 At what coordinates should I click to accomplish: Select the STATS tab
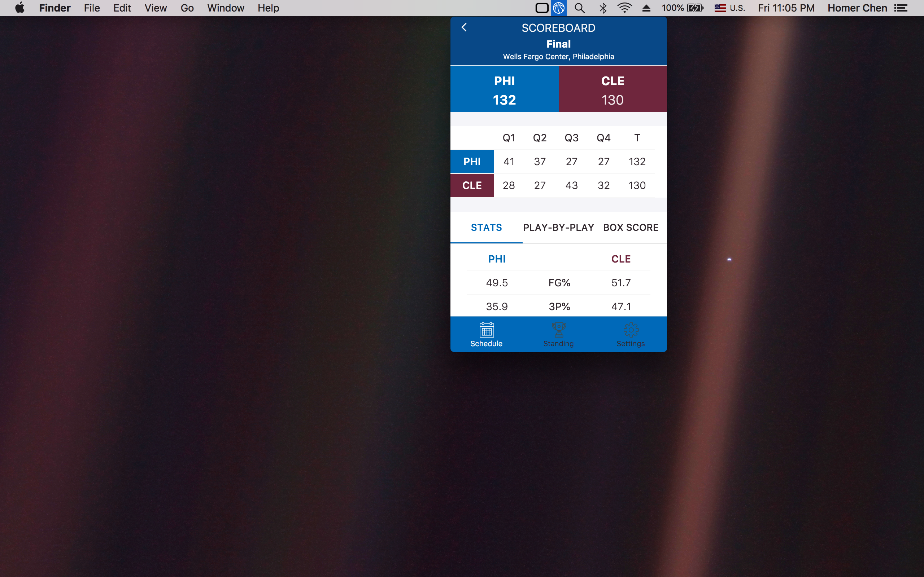[x=486, y=228]
